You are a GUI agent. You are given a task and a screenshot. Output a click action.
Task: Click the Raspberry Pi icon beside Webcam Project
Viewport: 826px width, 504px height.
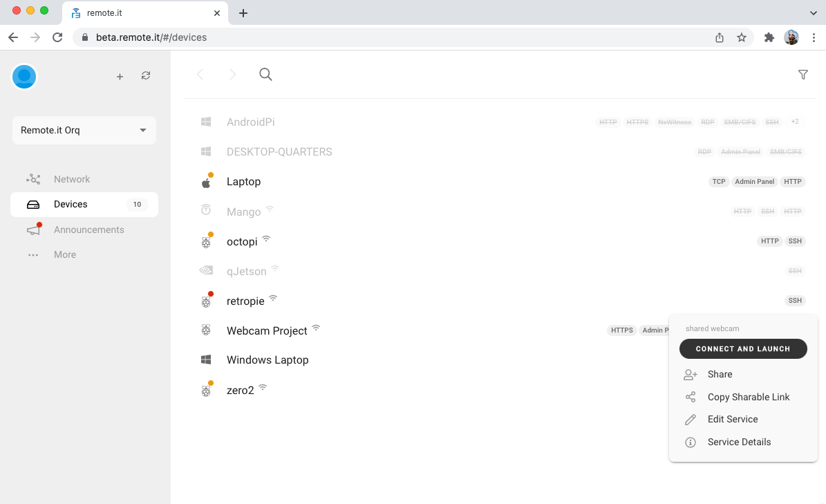206,330
